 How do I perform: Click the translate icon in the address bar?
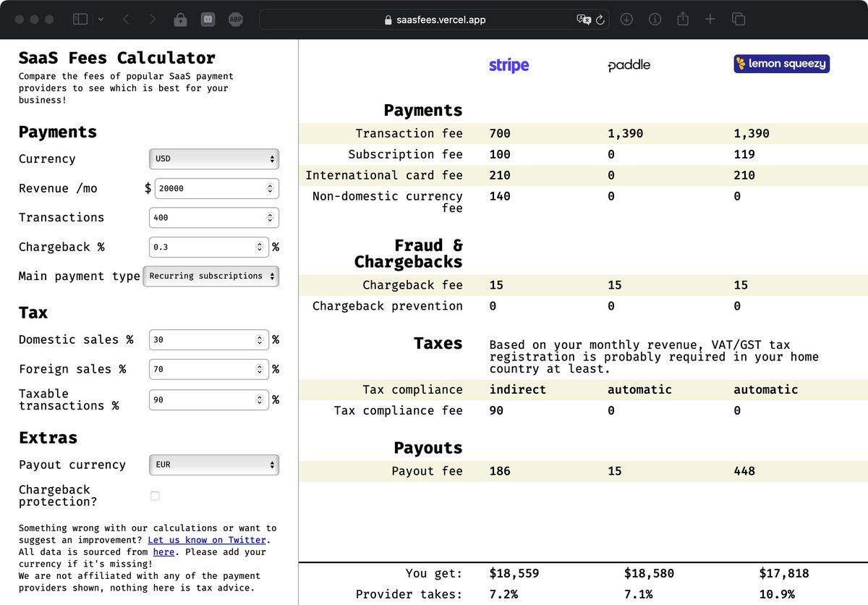[x=583, y=20]
